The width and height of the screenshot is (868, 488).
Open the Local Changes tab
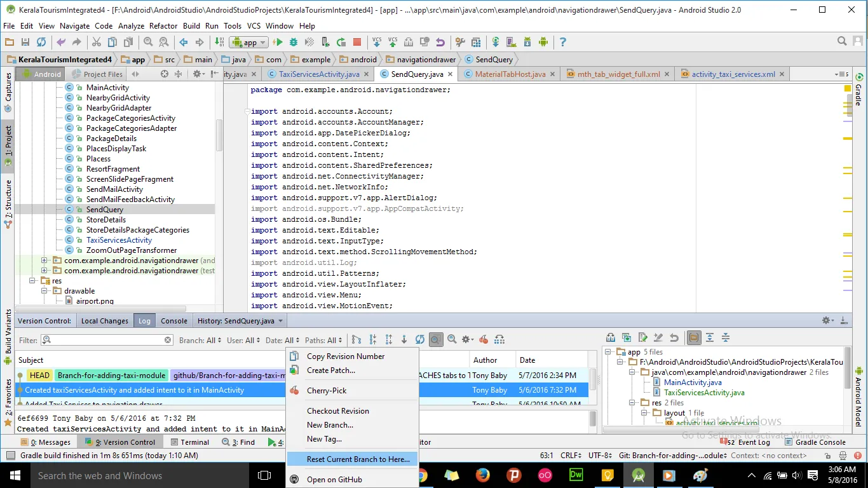click(x=105, y=321)
